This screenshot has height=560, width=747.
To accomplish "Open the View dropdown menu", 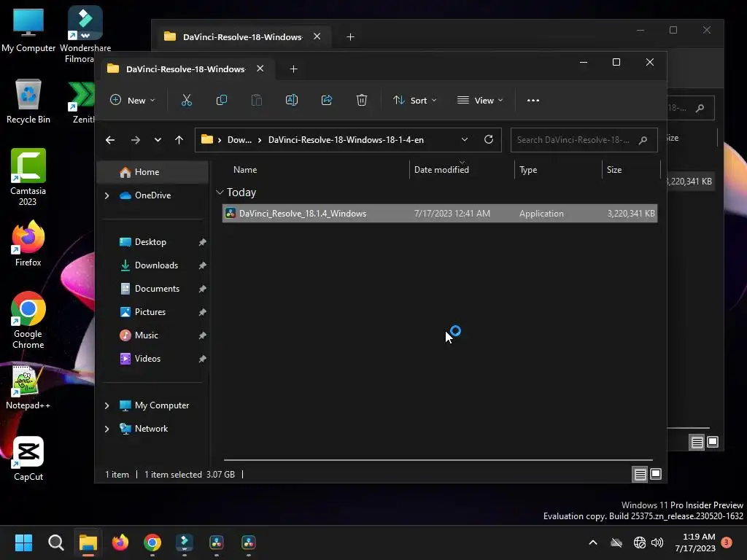I will click(480, 101).
